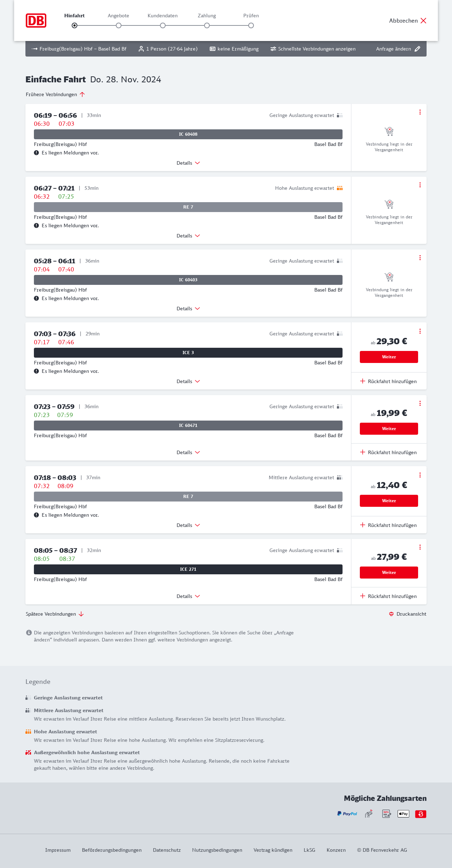Click the Druckansicht printer icon
The height and width of the screenshot is (868, 452).
coord(391,614)
